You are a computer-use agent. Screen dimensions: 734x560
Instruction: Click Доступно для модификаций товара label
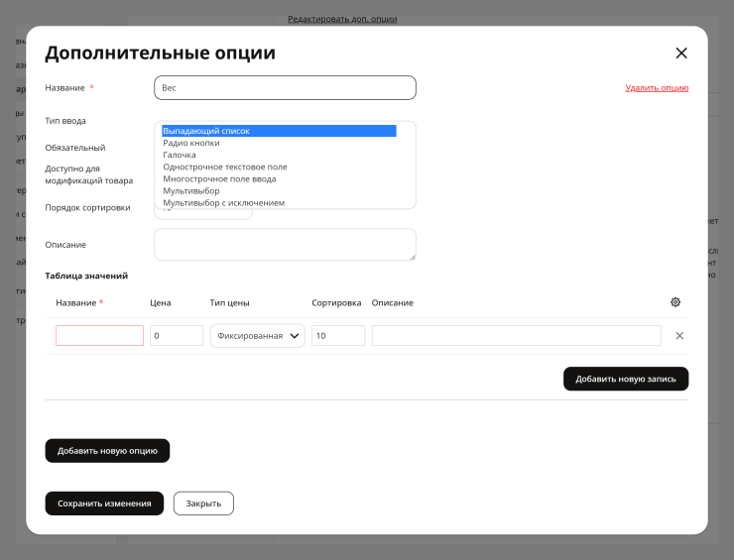tap(89, 174)
